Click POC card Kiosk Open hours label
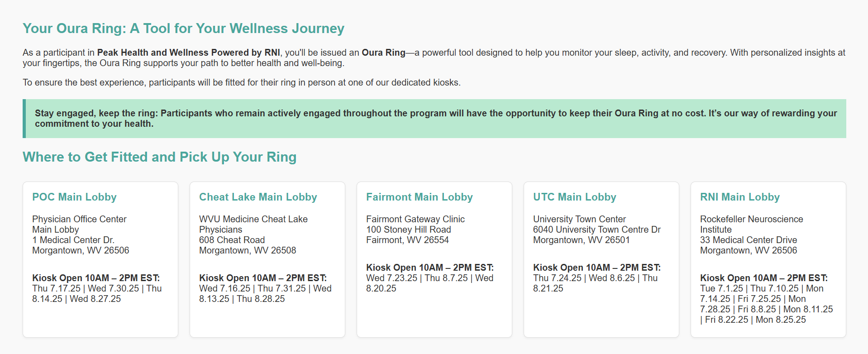The image size is (868, 354). [96, 278]
